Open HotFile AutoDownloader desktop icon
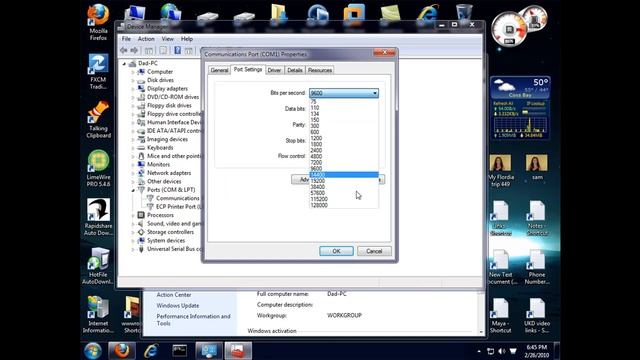This screenshot has width=640, height=360. (x=98, y=266)
